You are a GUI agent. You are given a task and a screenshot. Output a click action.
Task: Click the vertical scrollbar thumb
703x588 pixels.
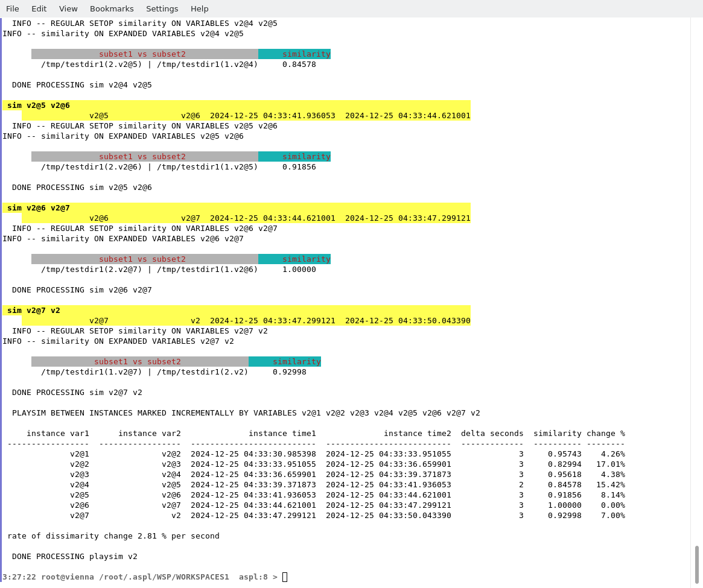coord(696,564)
